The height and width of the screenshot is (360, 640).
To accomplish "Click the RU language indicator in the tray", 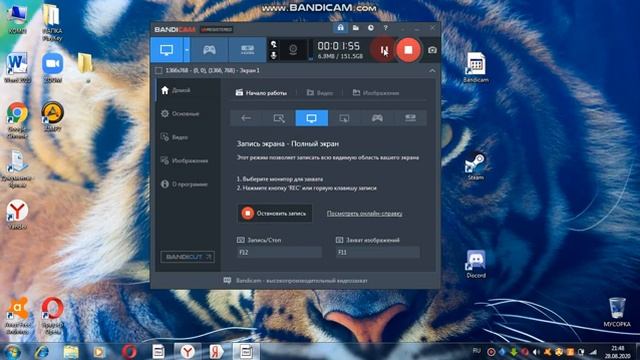I will click(x=476, y=351).
